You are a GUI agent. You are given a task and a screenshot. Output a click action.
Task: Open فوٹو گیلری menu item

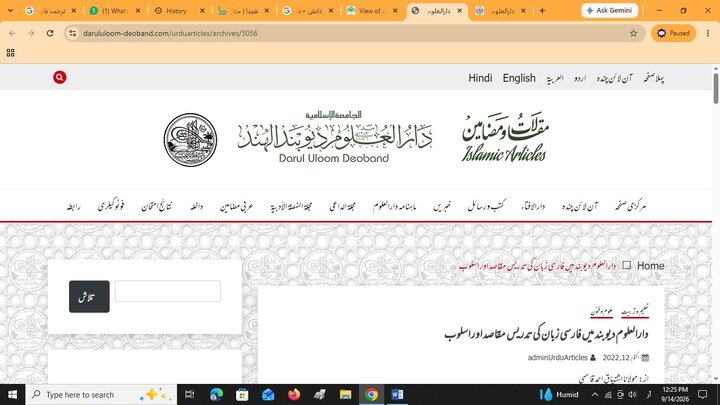click(x=111, y=206)
